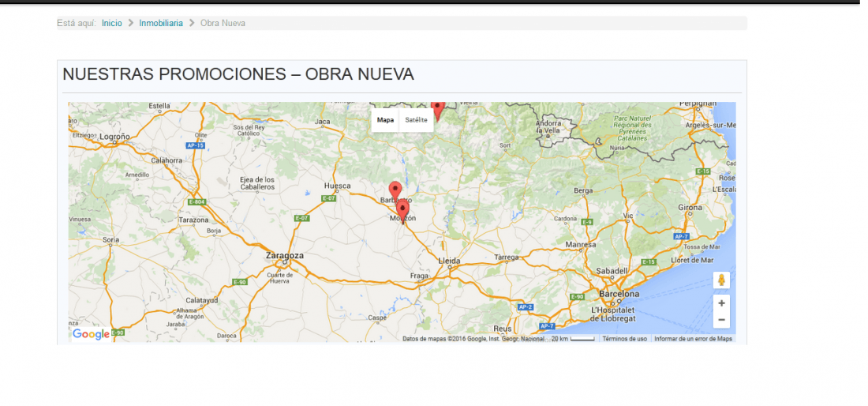
Task: Open the Inmobiliaria breadcrumb link
Action: pyautogui.click(x=161, y=23)
